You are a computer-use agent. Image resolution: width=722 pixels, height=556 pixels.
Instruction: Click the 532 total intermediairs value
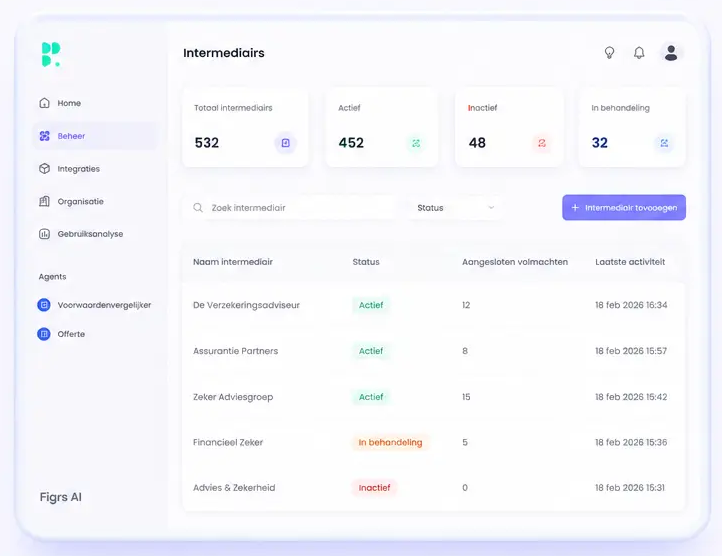coord(207,143)
